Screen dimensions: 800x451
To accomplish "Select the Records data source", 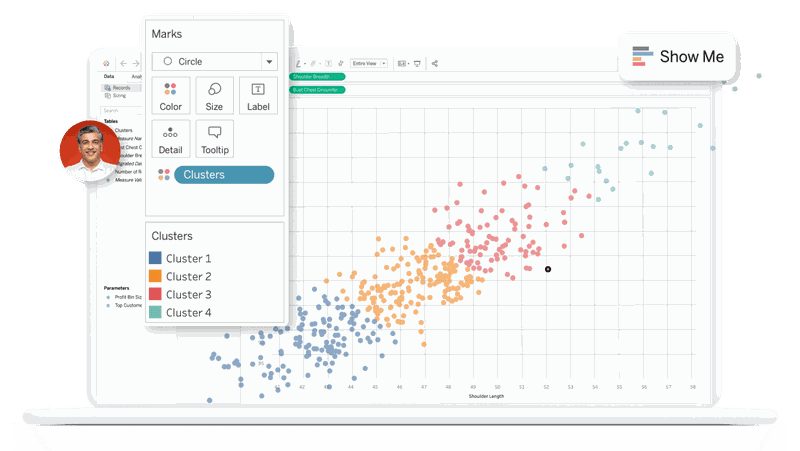I will [121, 88].
